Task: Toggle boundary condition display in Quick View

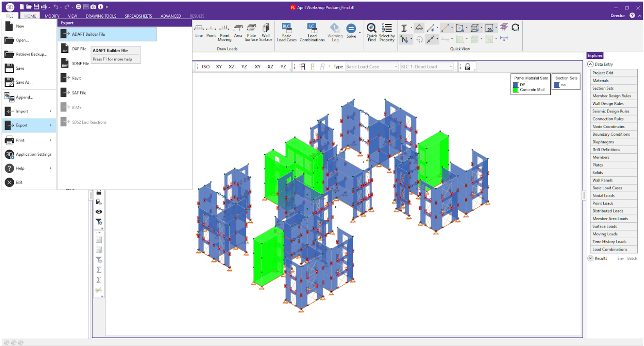Action: pyautogui.click(x=419, y=28)
